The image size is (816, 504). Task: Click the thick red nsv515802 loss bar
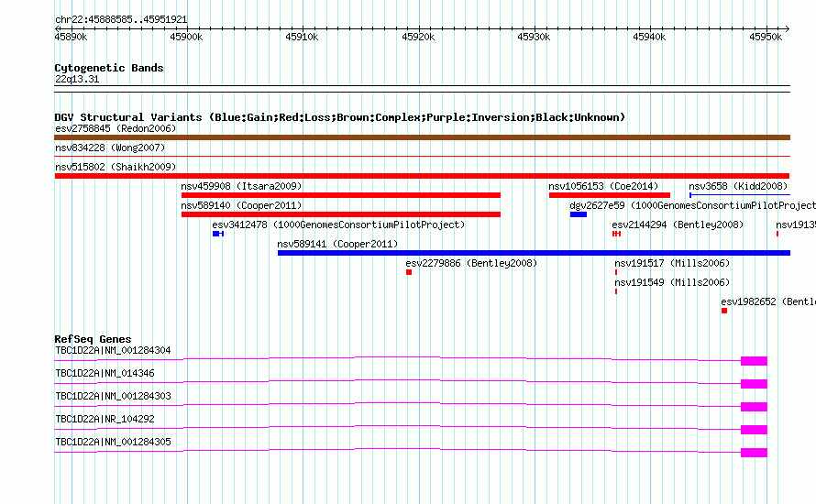[422, 176]
